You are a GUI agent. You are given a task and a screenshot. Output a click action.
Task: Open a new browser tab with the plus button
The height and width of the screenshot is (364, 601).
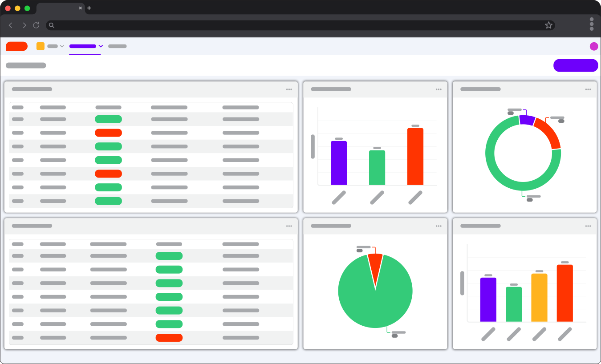89,8
